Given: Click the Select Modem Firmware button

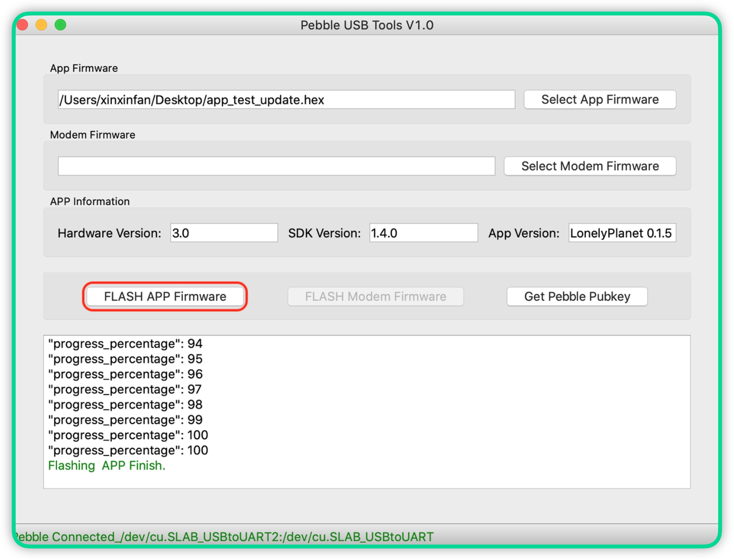Looking at the screenshot, I should click(x=589, y=166).
